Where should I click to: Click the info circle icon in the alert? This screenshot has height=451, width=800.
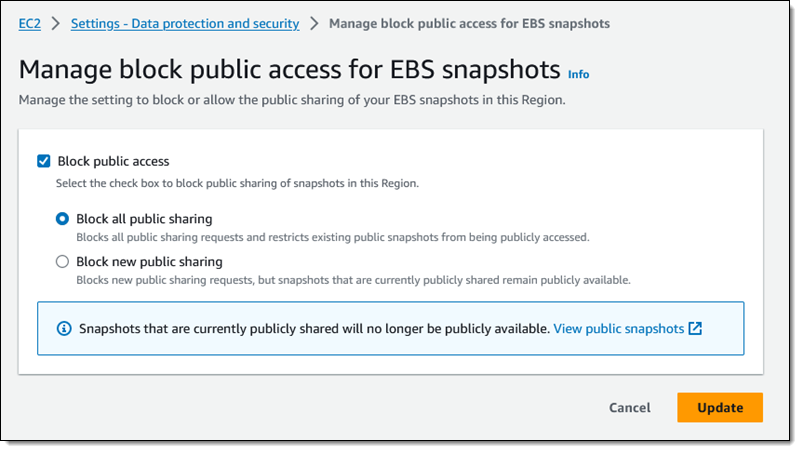pyautogui.click(x=65, y=328)
